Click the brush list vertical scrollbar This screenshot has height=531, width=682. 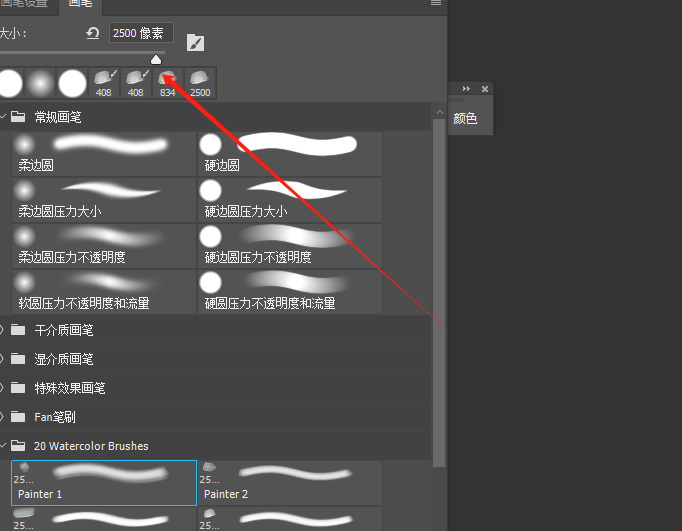(440, 292)
